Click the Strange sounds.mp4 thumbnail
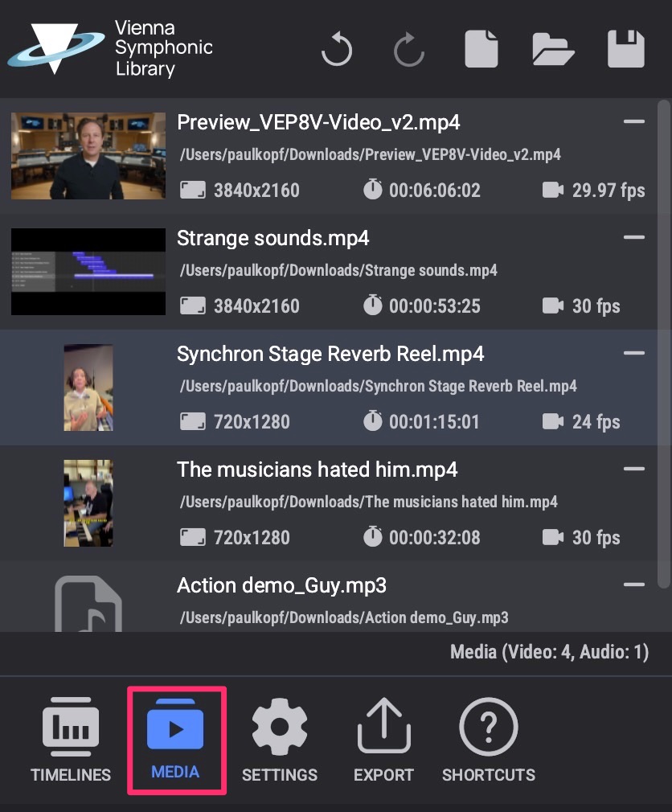The image size is (672, 812). [88, 272]
